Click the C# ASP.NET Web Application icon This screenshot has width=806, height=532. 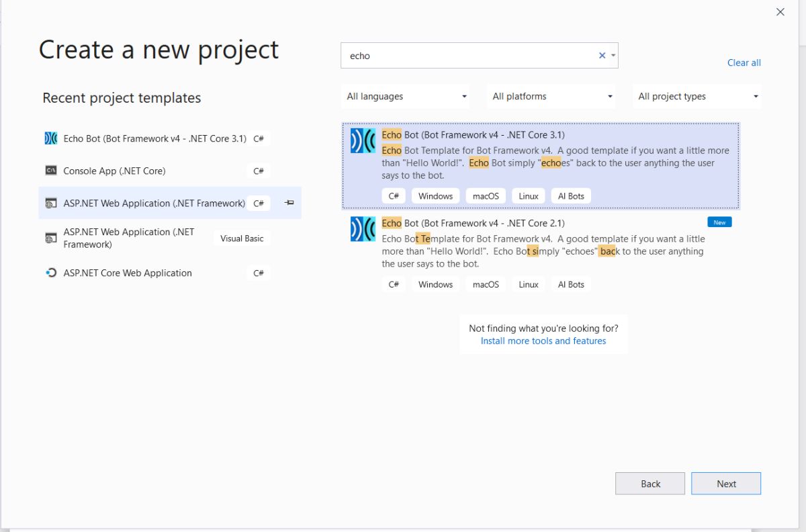pyautogui.click(x=51, y=203)
